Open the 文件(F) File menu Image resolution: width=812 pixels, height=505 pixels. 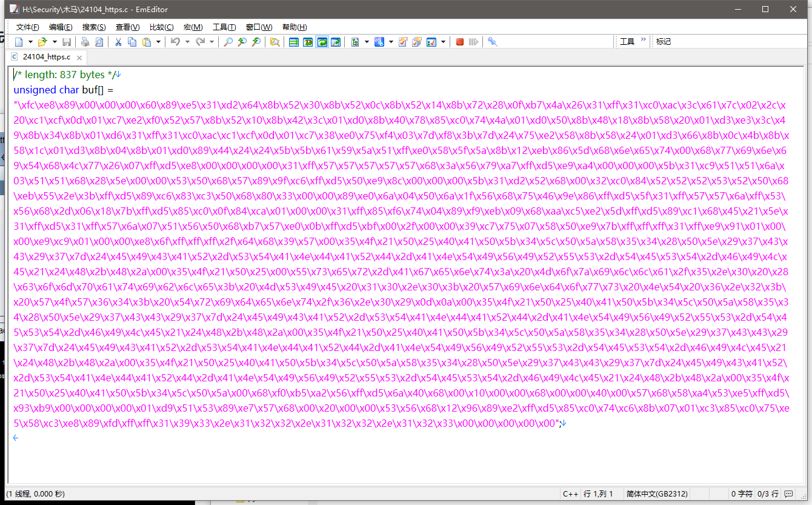coord(27,27)
